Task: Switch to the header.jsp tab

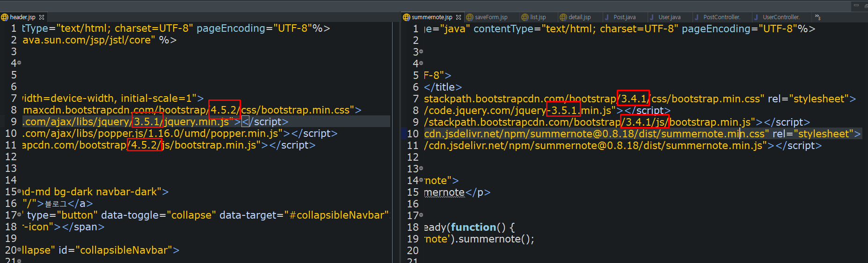Action: [22, 17]
